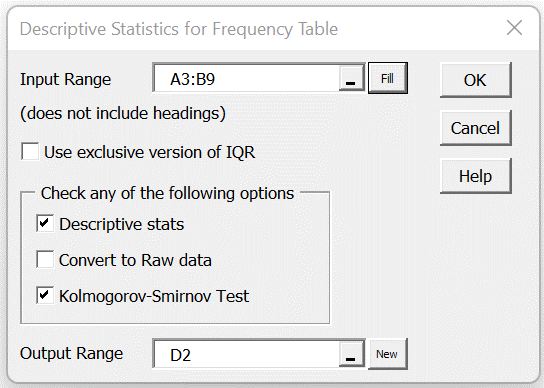This screenshot has height=388, width=544.
Task: Enable Use exclusive version of IQR checkbox
Action: pos(30,152)
